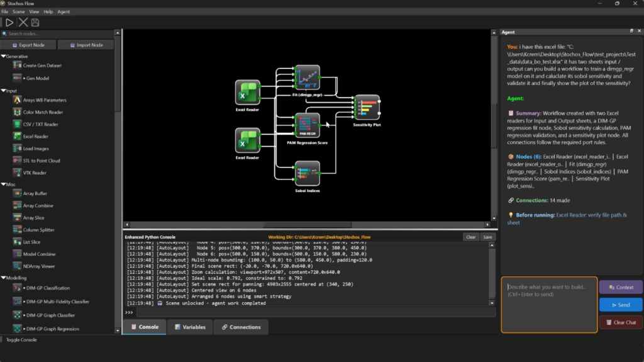644x362 pixels.
Task: Collapse the Generative category
Action: 3,57
